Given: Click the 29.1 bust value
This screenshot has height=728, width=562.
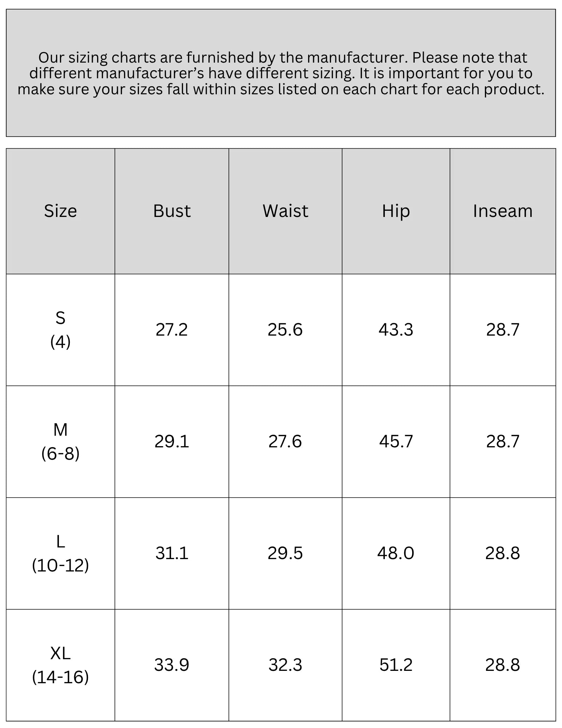Looking at the screenshot, I should [x=172, y=442].
